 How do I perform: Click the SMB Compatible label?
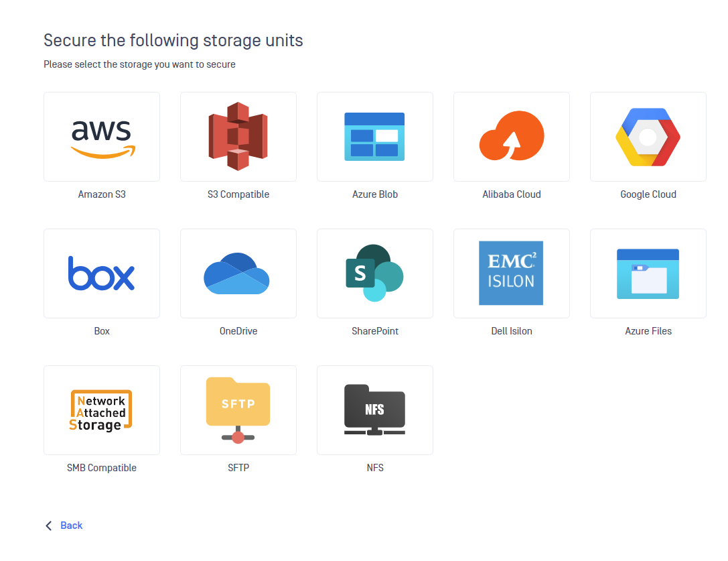(x=102, y=468)
